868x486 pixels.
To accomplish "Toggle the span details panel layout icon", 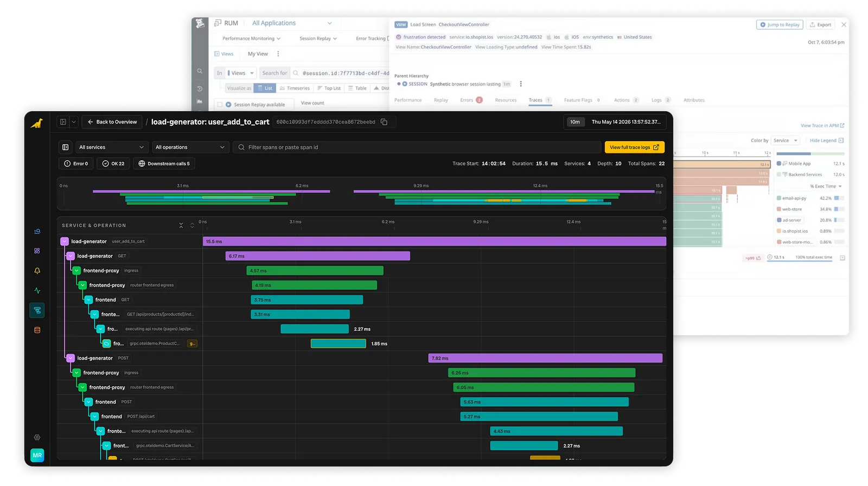I will pyautogui.click(x=66, y=147).
